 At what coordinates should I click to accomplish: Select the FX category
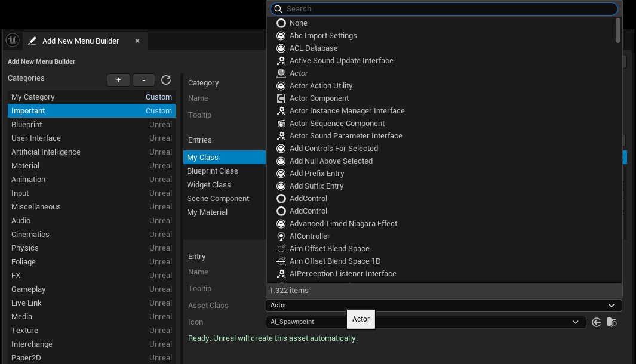(92, 276)
